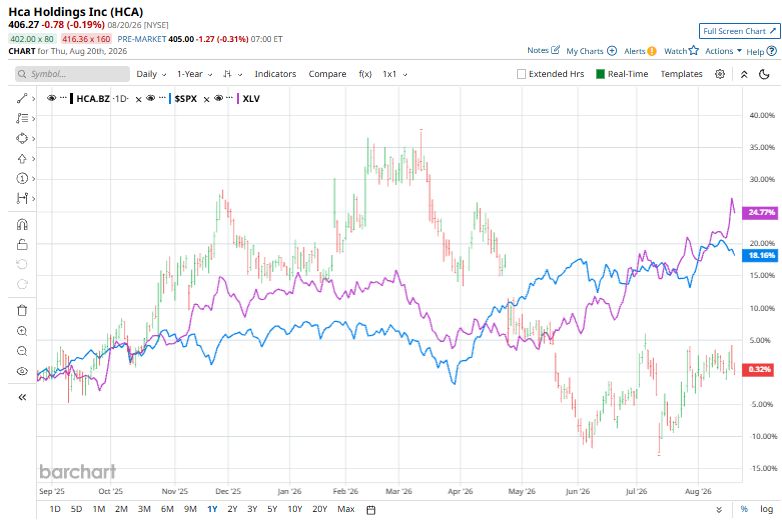
Task: Click the lock drawings icon
Action: pos(22,244)
